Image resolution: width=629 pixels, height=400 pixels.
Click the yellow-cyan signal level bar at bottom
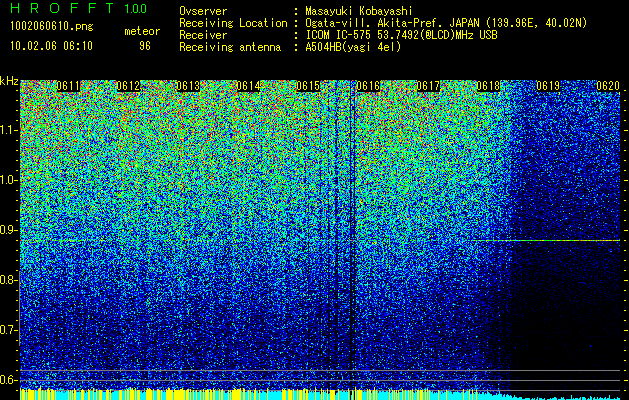click(x=320, y=394)
